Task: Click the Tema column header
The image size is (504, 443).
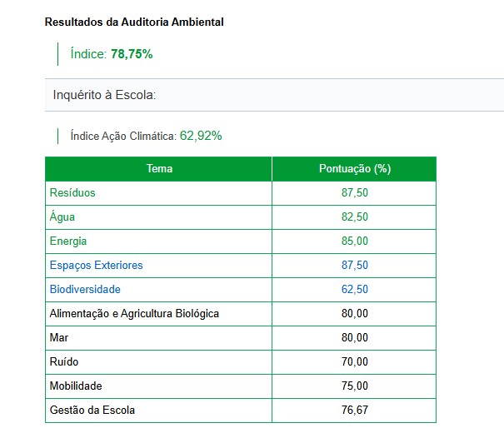Action: [x=159, y=168]
